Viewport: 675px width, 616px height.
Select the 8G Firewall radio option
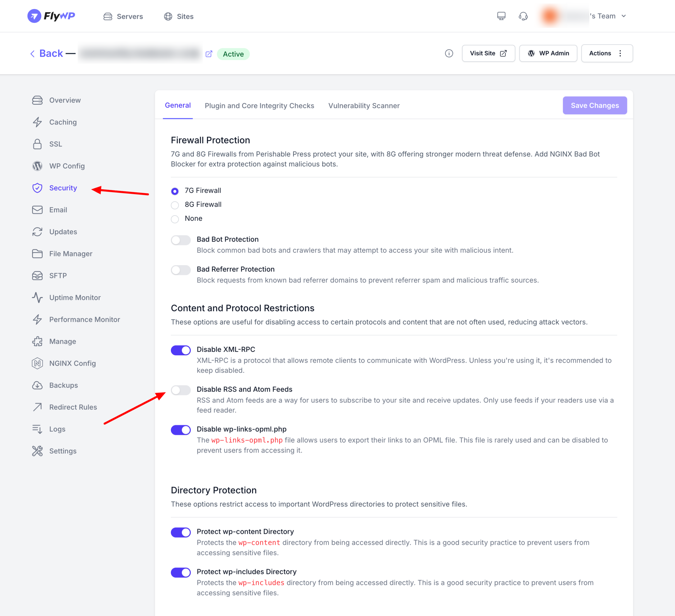click(x=175, y=205)
